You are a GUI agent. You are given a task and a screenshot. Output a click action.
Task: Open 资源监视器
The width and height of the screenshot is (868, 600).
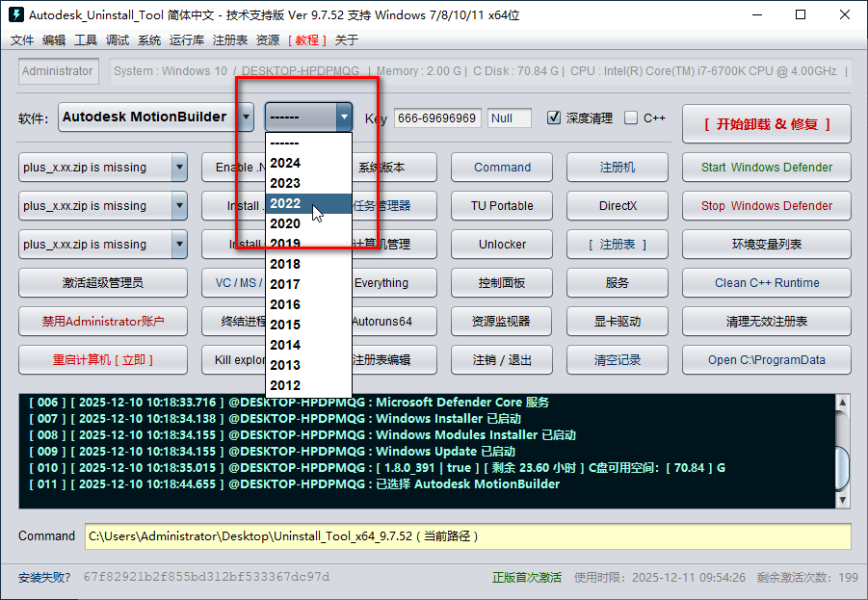[x=502, y=321]
